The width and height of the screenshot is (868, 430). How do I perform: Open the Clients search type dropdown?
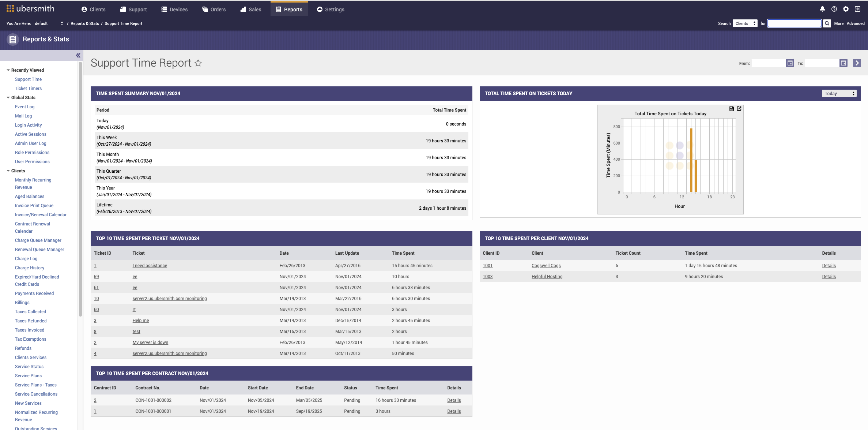745,23
